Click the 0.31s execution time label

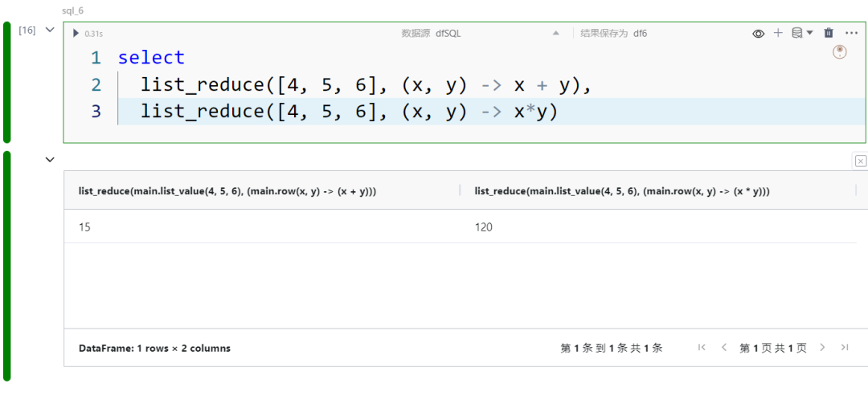point(93,34)
